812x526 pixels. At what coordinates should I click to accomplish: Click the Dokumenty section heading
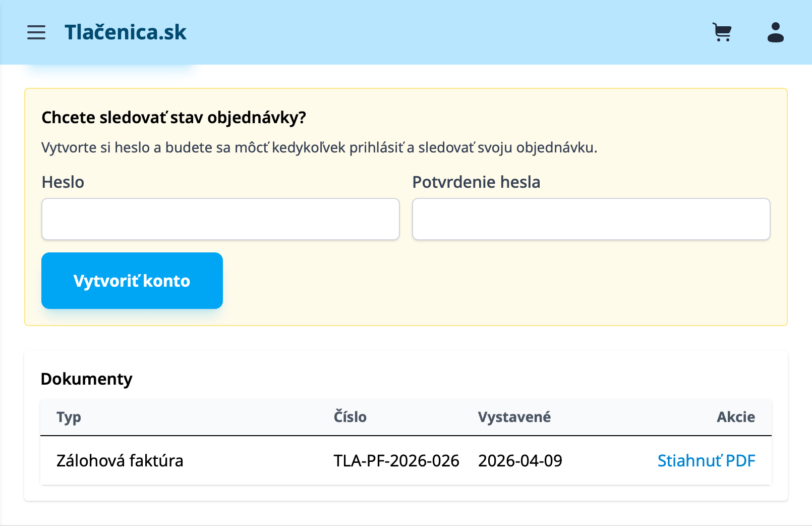pos(87,379)
